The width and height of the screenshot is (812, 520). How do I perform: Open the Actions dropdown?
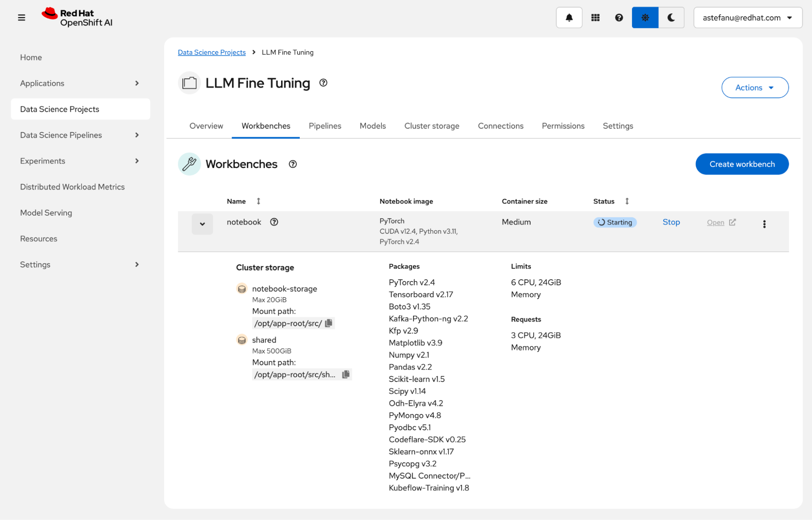click(x=755, y=88)
